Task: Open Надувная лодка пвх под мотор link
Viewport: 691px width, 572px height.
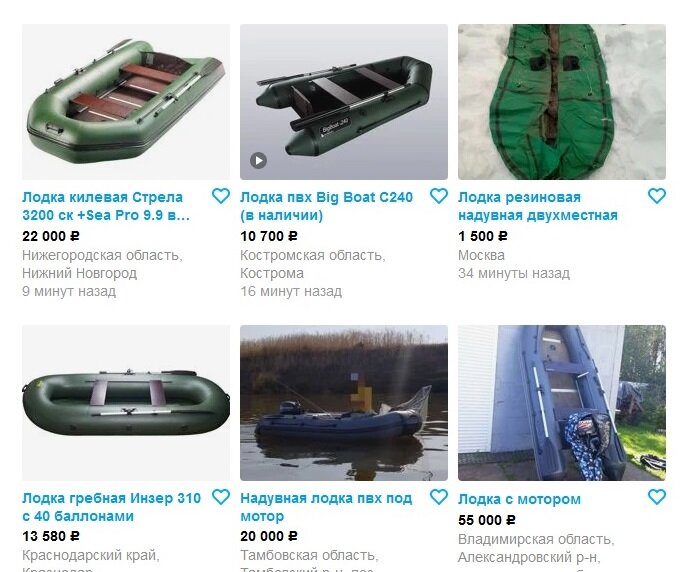Action: click(326, 507)
